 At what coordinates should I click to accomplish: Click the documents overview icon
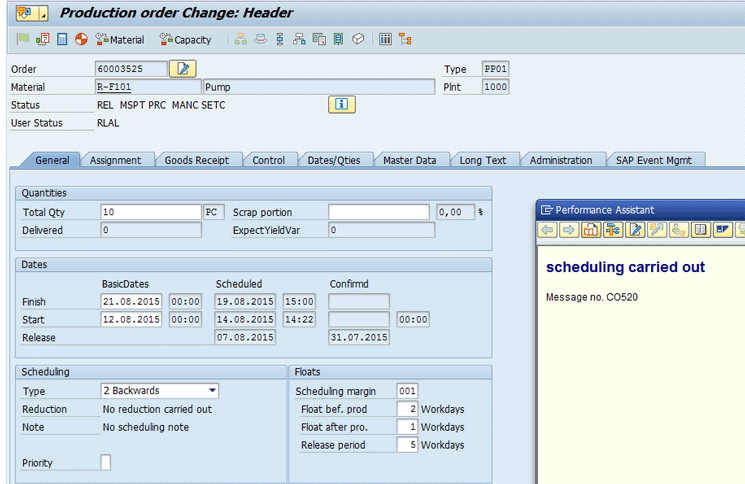point(319,39)
